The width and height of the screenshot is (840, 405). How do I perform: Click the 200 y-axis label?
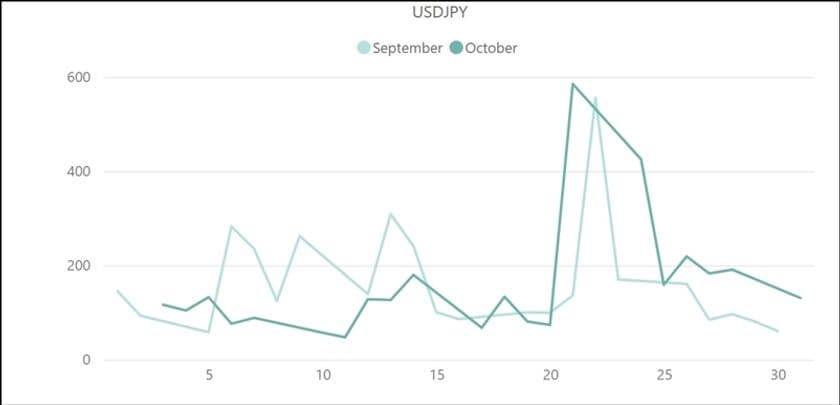(x=78, y=266)
